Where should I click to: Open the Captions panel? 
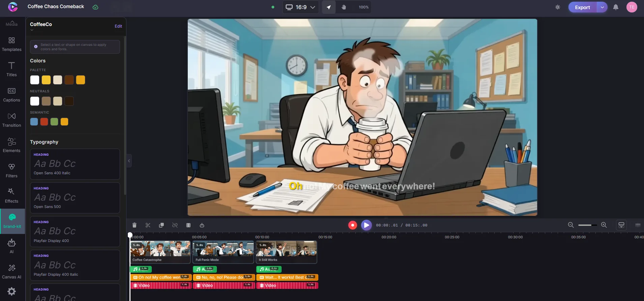tap(11, 95)
